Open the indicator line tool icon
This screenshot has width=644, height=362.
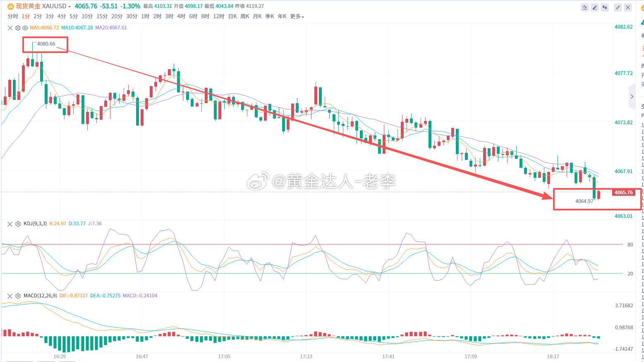pos(585,7)
